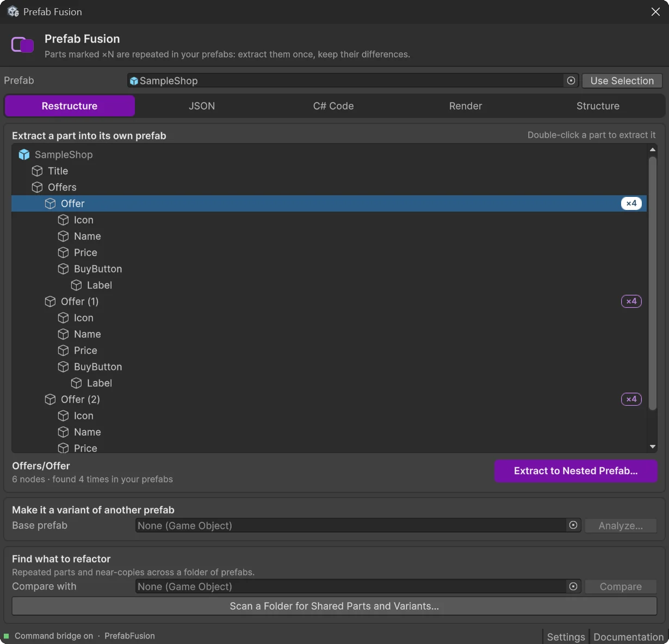Click the x4 badge on Offer (1) row
The image size is (669, 644).
point(631,301)
